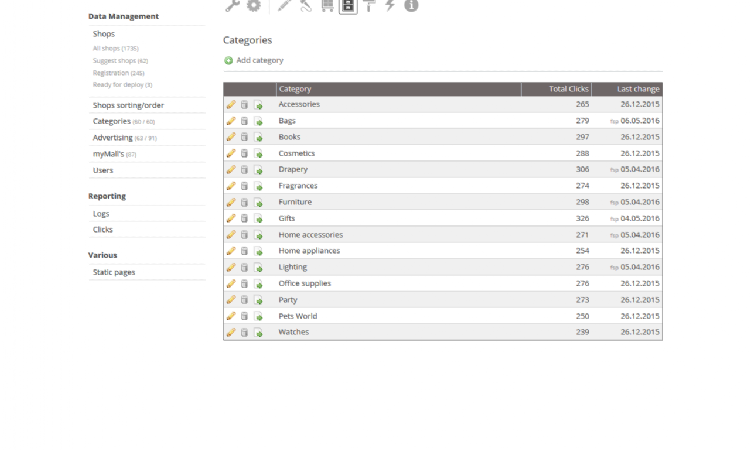This screenshot has height=450, width=750.
Task: Go to myMall's in the sidebar
Action: [108, 154]
